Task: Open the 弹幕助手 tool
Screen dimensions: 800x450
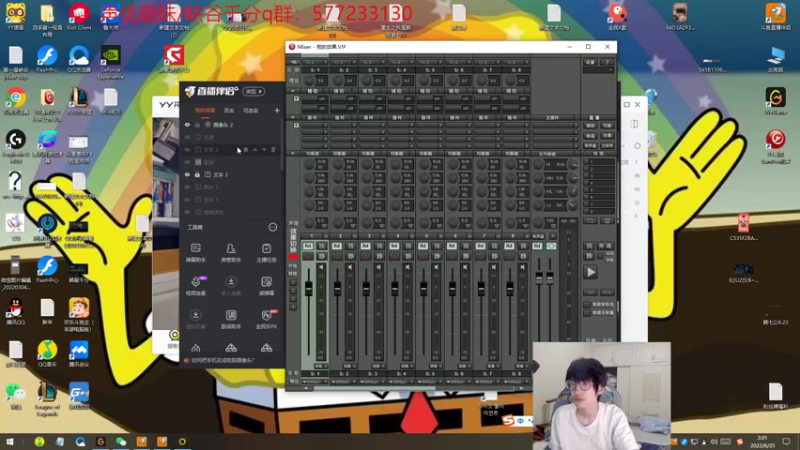Action: click(195, 253)
